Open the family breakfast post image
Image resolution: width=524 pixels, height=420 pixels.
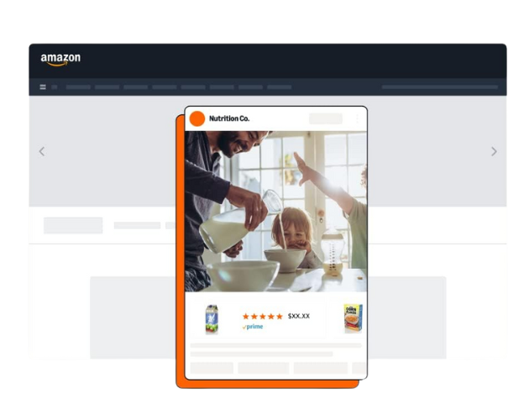[x=276, y=210]
